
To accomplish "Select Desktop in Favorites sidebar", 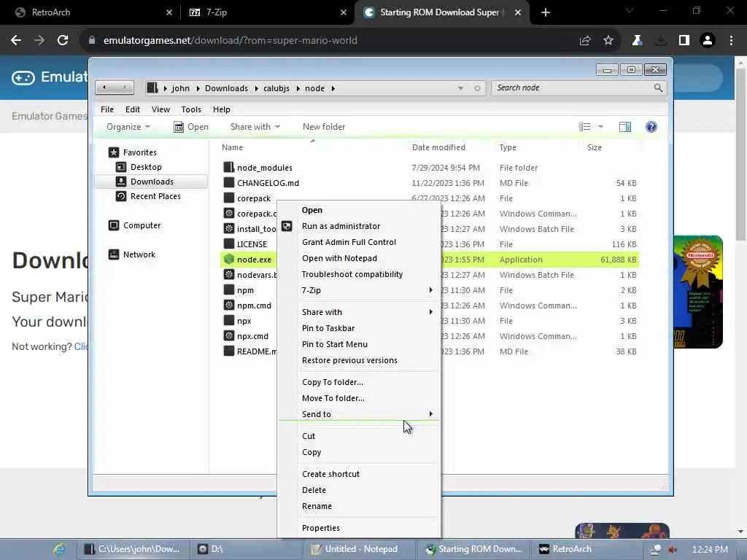I will click(x=146, y=167).
